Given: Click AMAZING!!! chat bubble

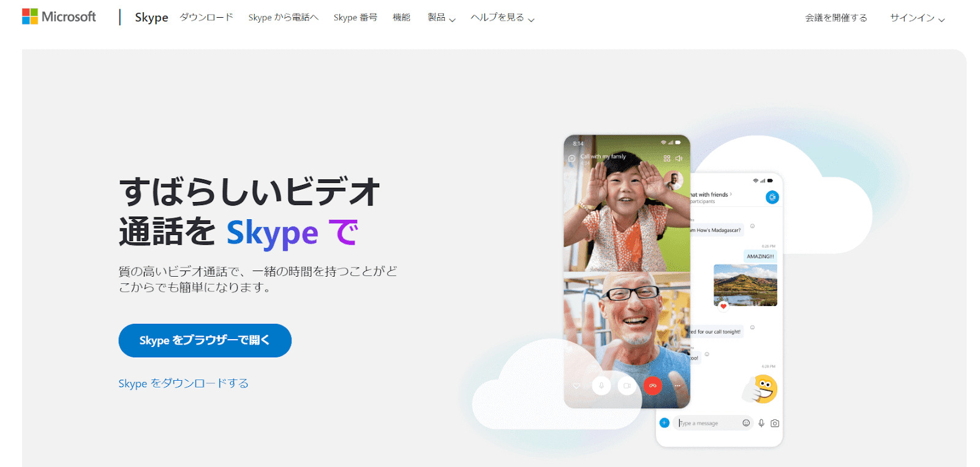Looking at the screenshot, I should (x=760, y=256).
